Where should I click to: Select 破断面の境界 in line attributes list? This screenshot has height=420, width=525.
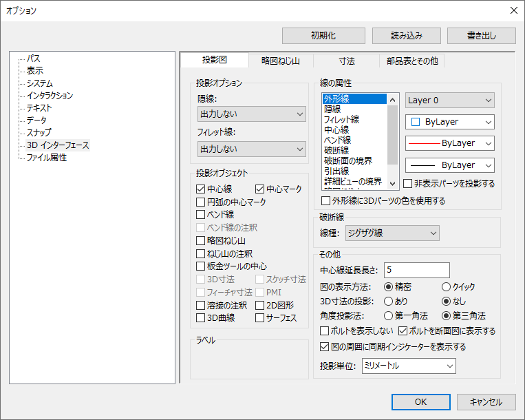[x=354, y=160]
